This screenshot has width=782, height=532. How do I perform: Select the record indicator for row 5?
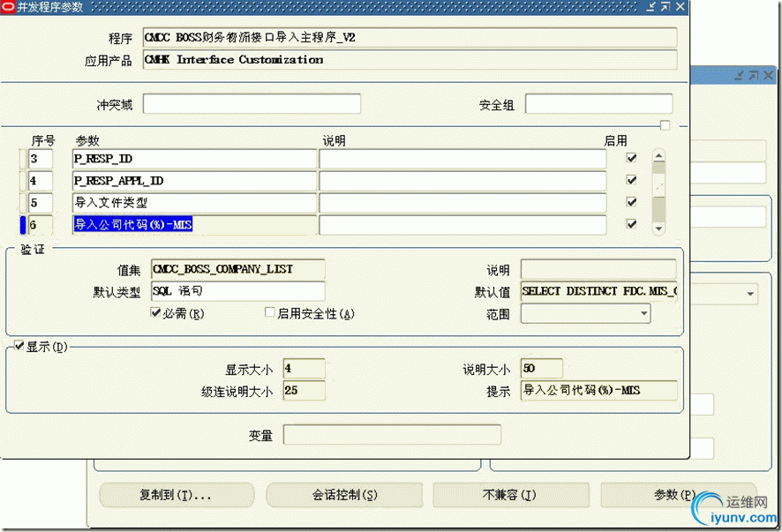pos(22,202)
